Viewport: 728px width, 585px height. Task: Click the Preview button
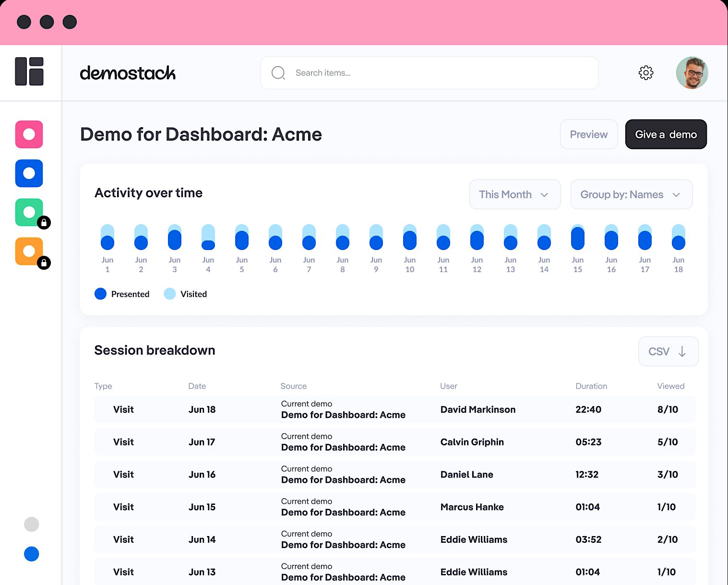pyautogui.click(x=589, y=134)
